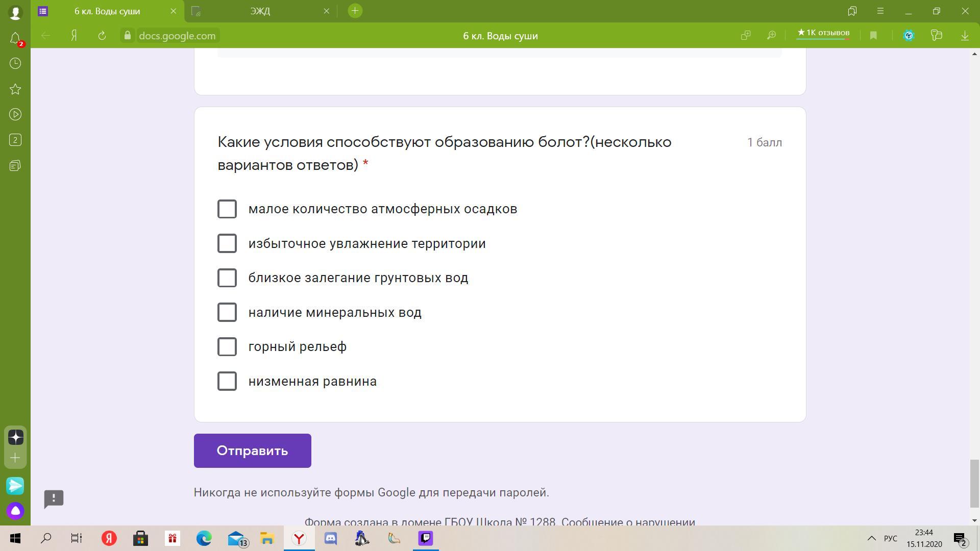Click the bookmark page flag icon
The image size is (980, 551).
[x=873, y=36]
